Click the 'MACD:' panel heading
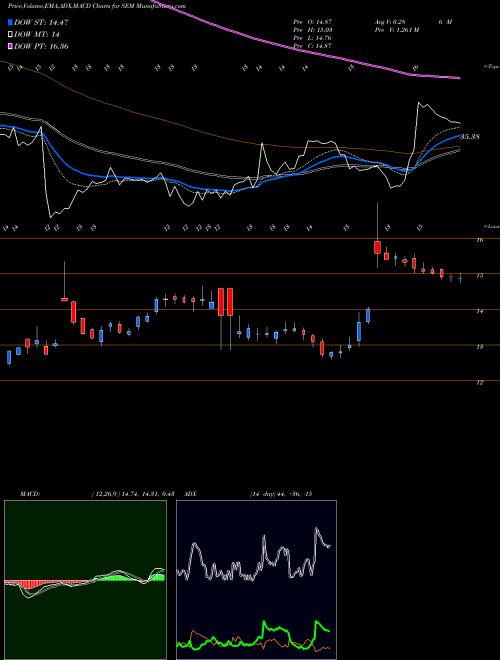This screenshot has height=660, width=500. pos(30,494)
